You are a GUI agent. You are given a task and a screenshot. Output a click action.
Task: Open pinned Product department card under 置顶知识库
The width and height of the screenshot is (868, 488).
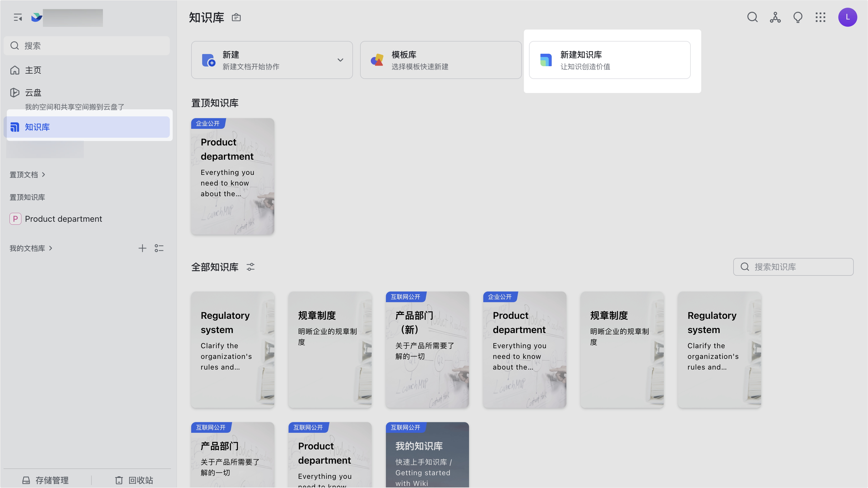pyautogui.click(x=232, y=176)
